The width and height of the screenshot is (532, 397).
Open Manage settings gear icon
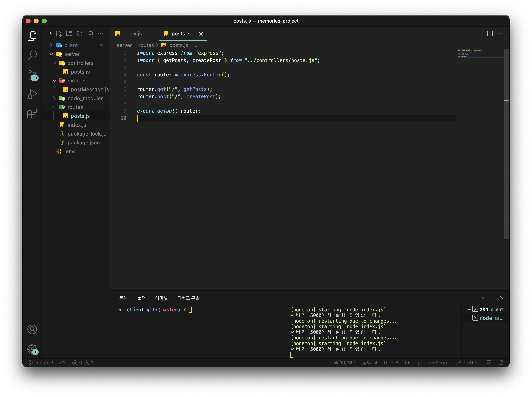click(32, 349)
